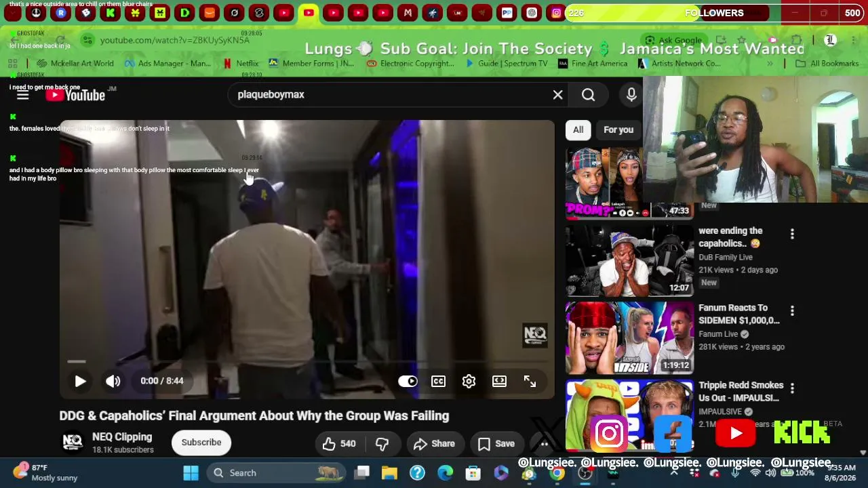Open the 47:33 video thumbnail

pyautogui.click(x=629, y=183)
